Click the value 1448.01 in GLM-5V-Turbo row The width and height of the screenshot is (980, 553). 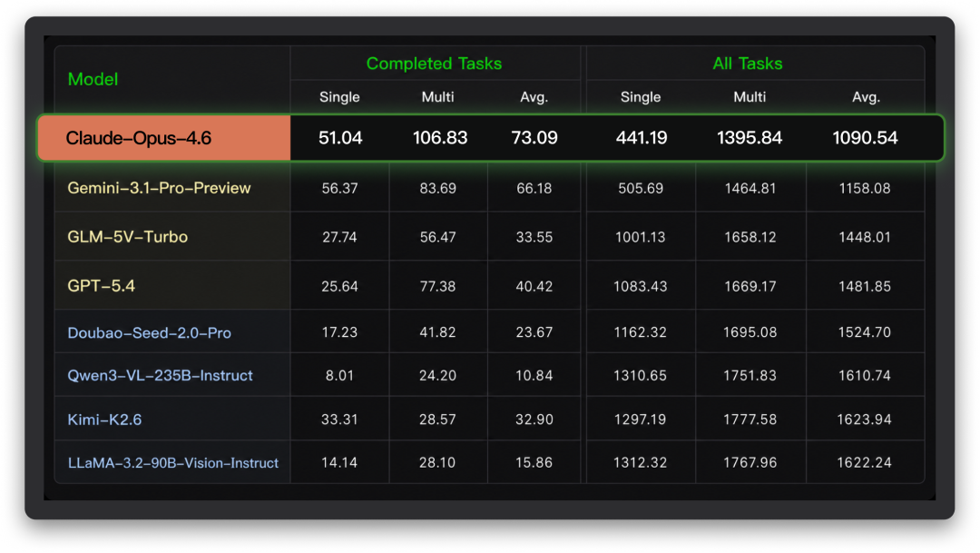pos(865,237)
